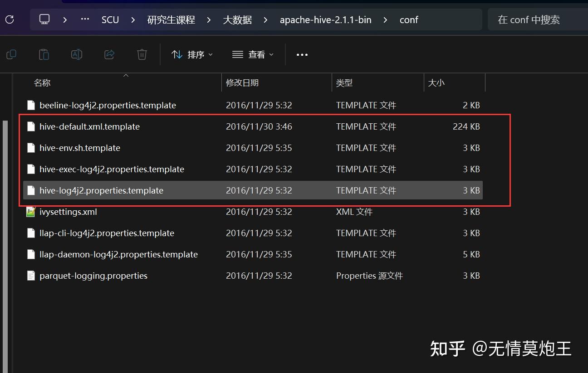588x373 pixels.
Task: Click the This PC monitor icon in breadcrumb
Action: pyautogui.click(x=44, y=19)
